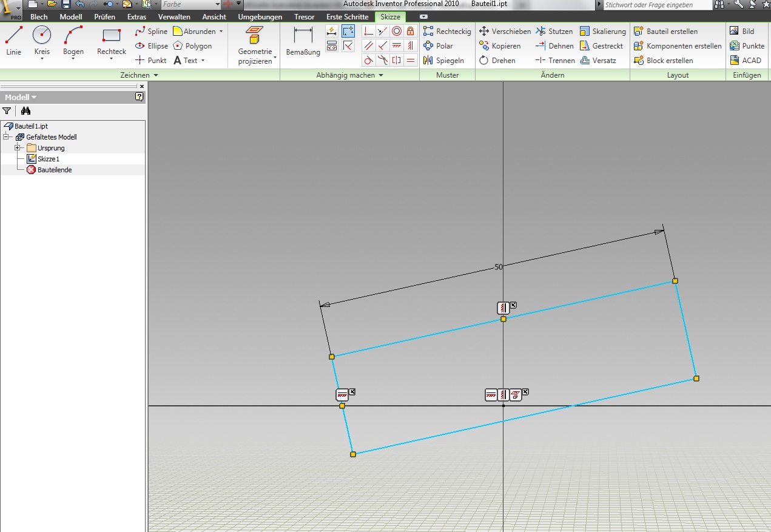
Task: Expand the Ursprung folder node
Action: tap(18, 148)
